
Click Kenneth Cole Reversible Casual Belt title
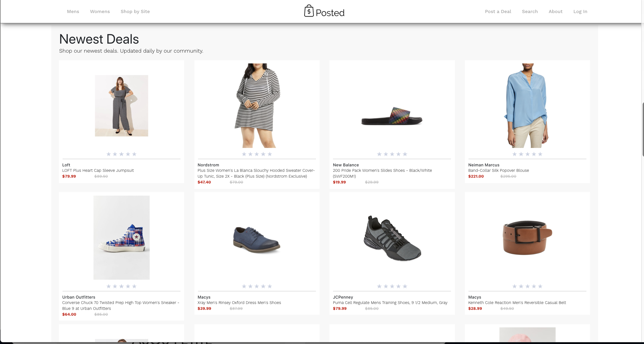point(517,303)
